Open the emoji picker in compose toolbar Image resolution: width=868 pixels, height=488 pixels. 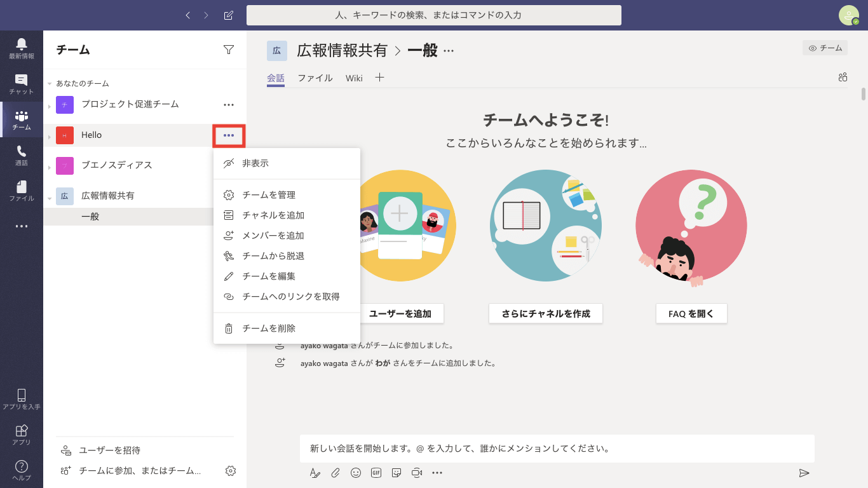(x=356, y=473)
